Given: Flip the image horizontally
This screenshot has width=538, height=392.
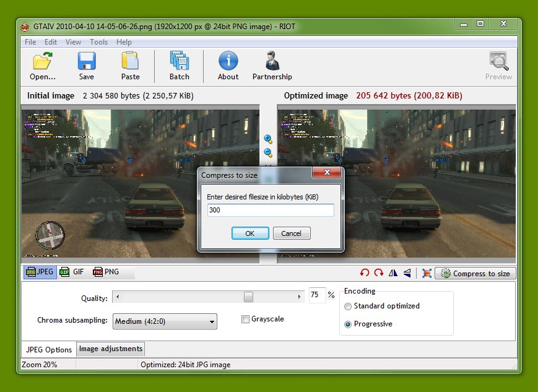Looking at the screenshot, I should click(393, 273).
